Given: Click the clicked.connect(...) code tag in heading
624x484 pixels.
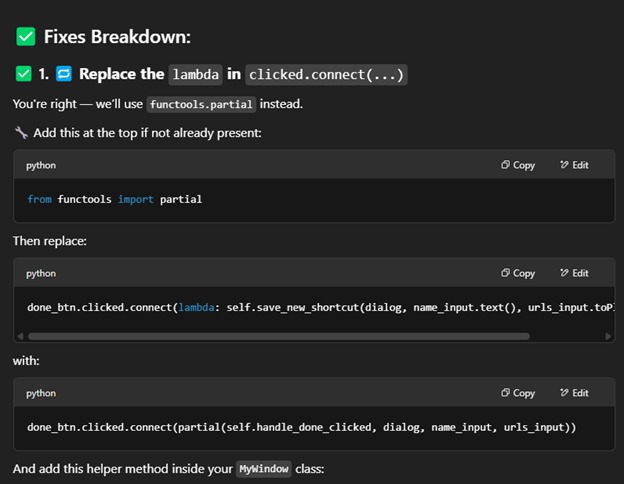Looking at the screenshot, I should coord(326,74).
